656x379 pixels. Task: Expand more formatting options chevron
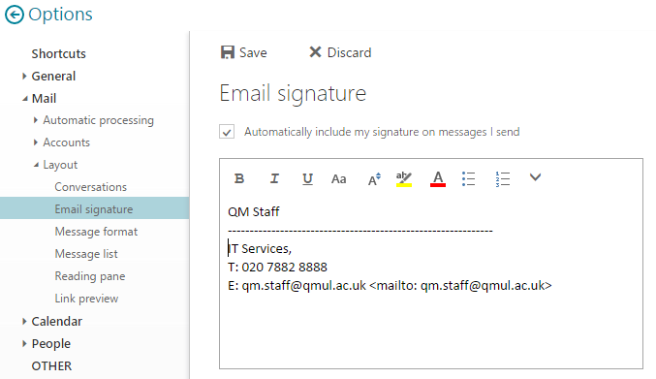535,177
